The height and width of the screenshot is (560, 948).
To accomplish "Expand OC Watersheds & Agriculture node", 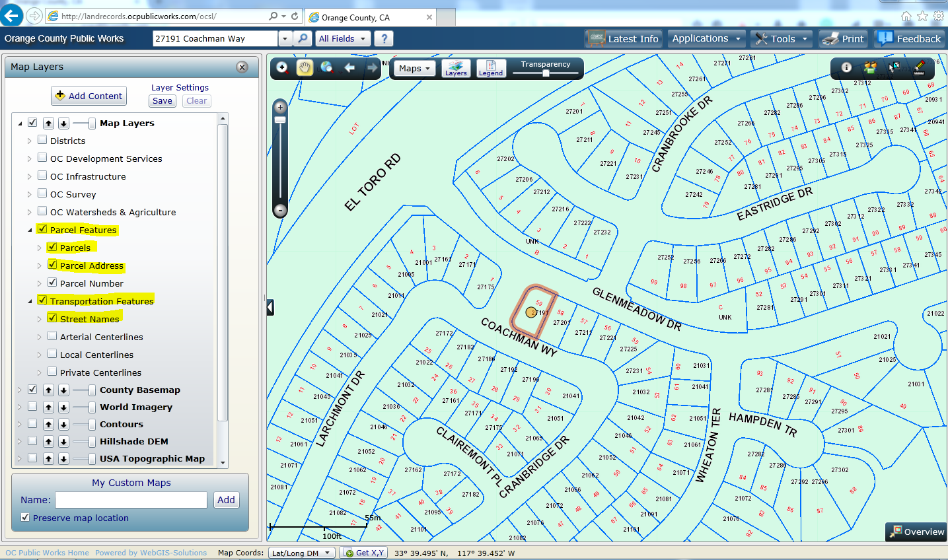I will point(29,212).
